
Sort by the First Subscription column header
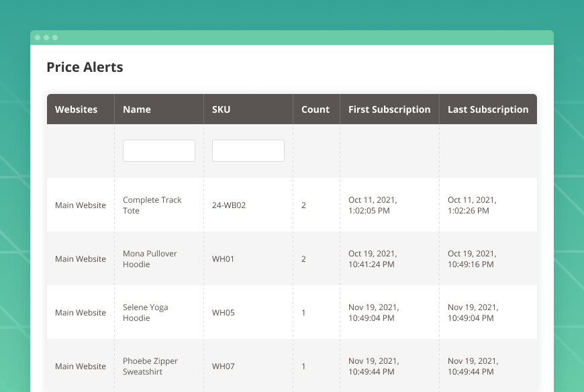pyautogui.click(x=389, y=109)
